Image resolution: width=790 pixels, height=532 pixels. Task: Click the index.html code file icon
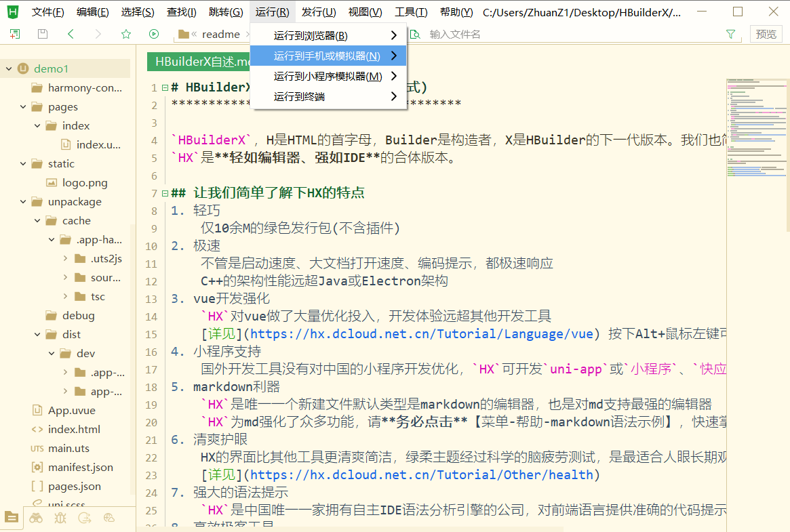click(37, 429)
